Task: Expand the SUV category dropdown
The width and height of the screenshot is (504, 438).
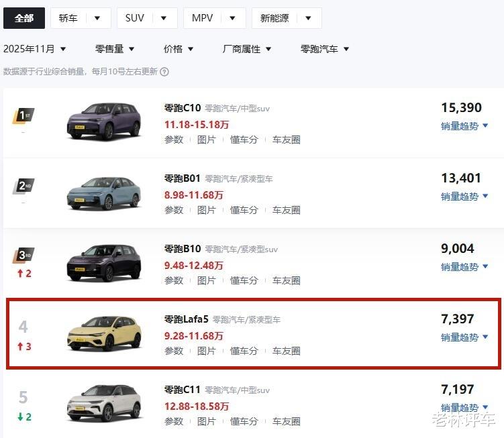Action: tap(147, 18)
